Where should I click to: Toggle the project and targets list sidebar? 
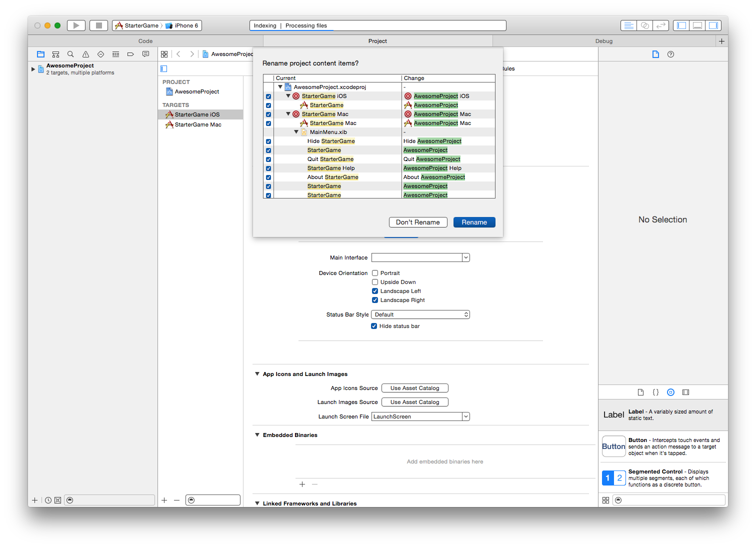pyautogui.click(x=164, y=68)
